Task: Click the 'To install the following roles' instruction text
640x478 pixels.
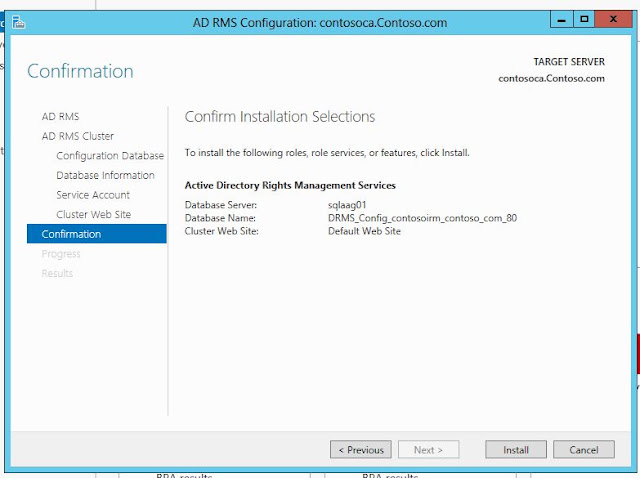Action: (x=327, y=153)
